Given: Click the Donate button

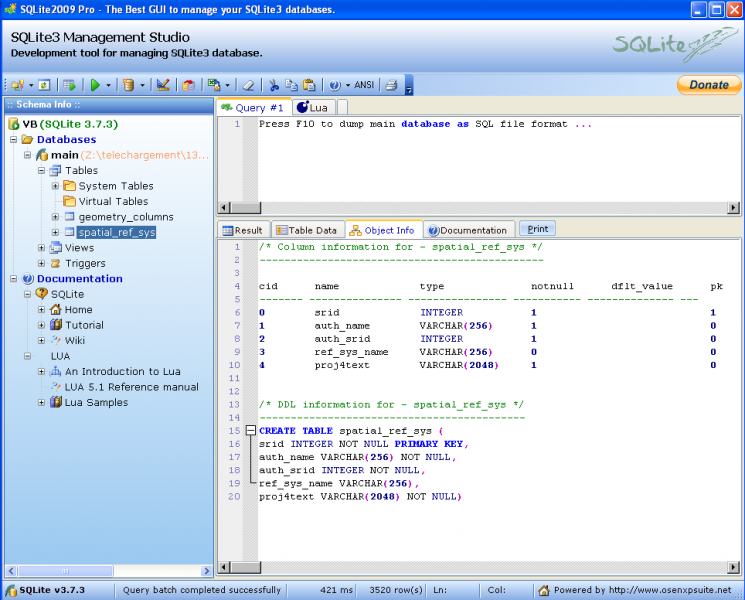Looking at the screenshot, I should click(709, 85).
